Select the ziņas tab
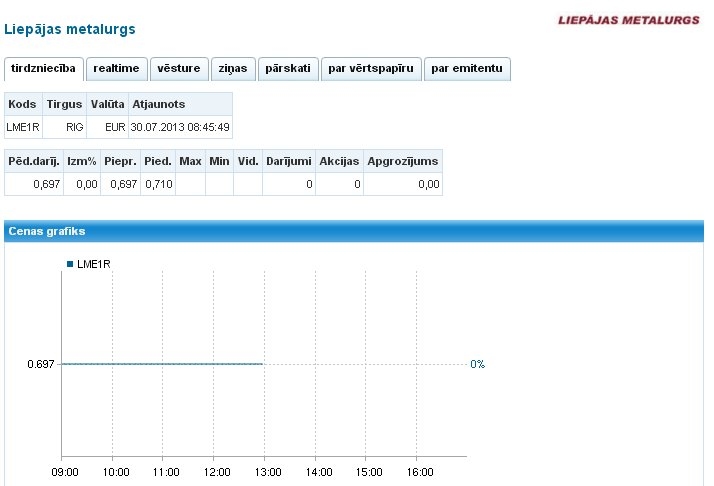Viewport: 714px width, 486px height. click(233, 69)
